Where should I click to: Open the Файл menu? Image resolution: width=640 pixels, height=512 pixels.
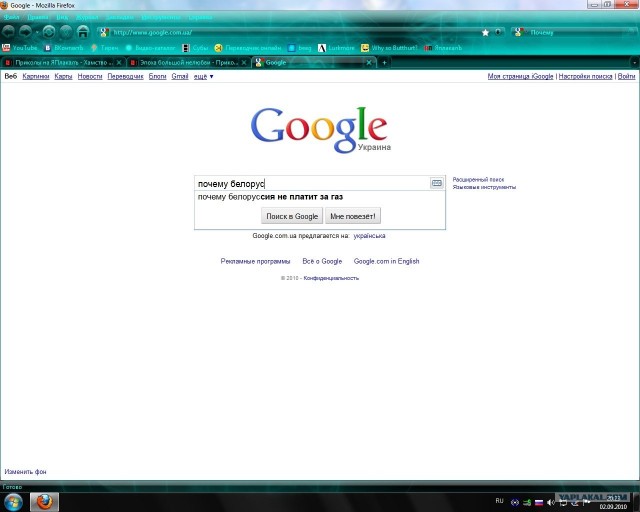[12, 17]
